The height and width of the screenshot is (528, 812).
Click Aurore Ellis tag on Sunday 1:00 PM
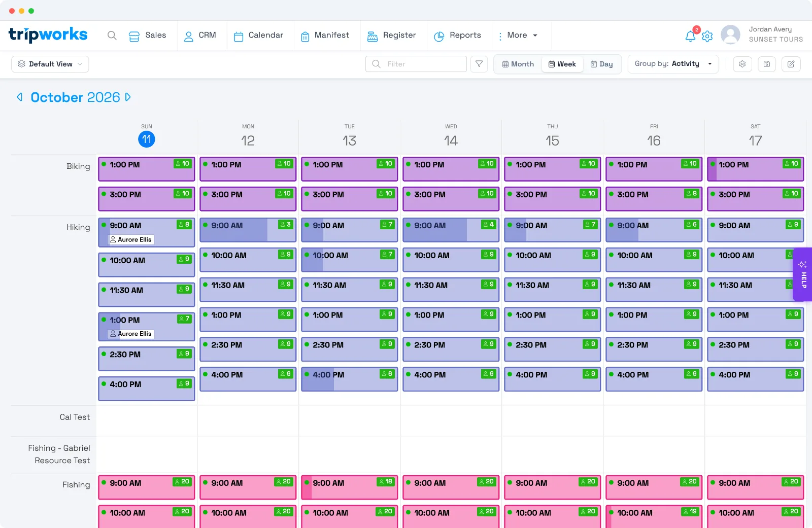(x=131, y=334)
